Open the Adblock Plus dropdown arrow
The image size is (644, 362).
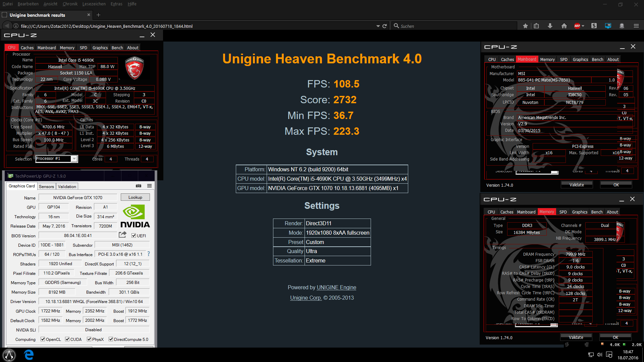(583, 26)
